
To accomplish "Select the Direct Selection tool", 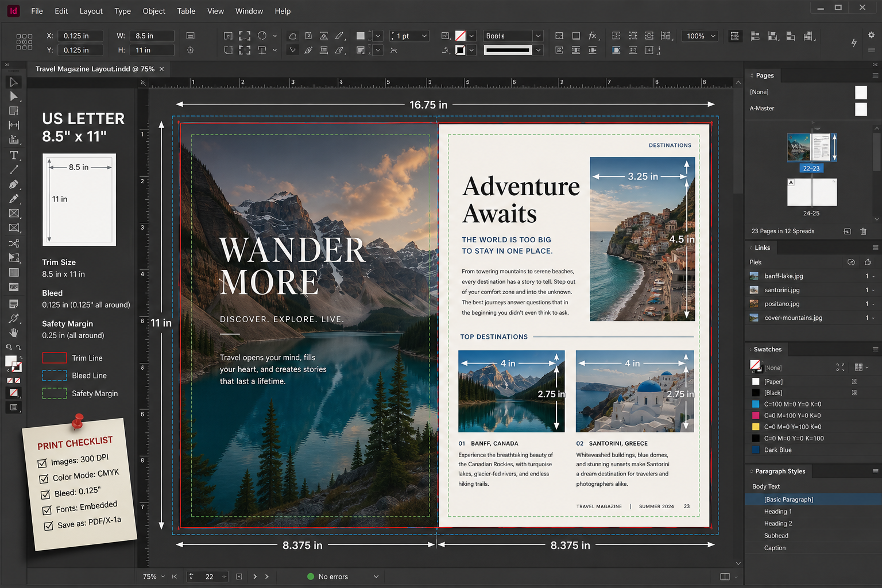I will [x=14, y=96].
